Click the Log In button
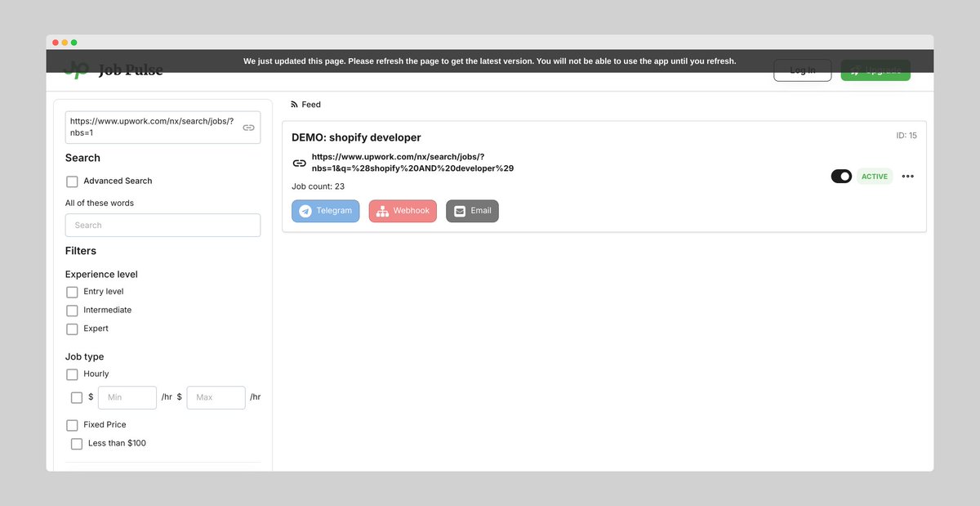Viewport: 980px width, 506px height. (x=802, y=70)
